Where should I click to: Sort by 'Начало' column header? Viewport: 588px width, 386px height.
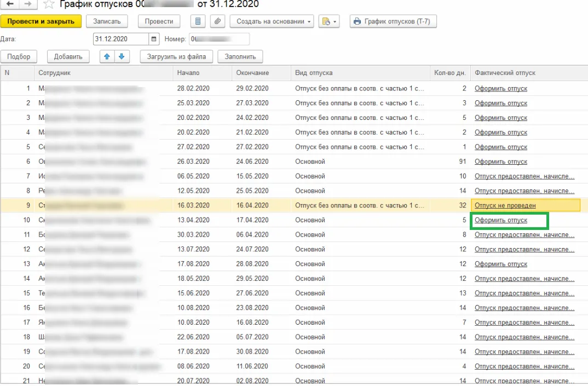pos(188,73)
